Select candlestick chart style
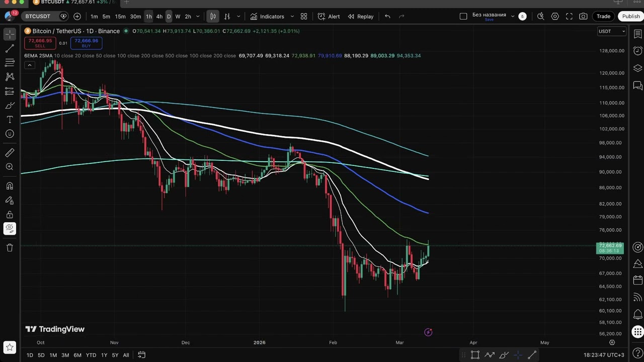The width and height of the screenshot is (644, 362). [x=213, y=17]
